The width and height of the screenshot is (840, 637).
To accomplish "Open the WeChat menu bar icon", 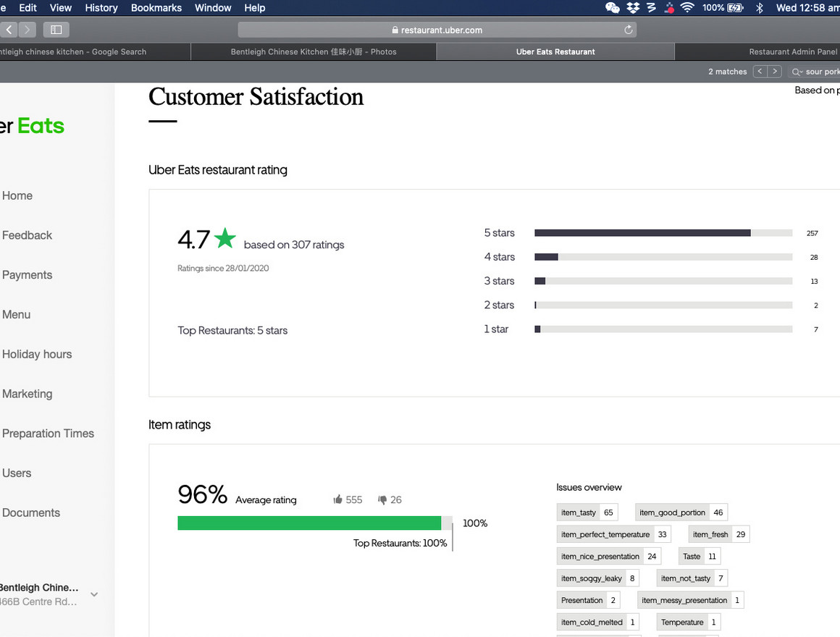I will click(x=613, y=7).
